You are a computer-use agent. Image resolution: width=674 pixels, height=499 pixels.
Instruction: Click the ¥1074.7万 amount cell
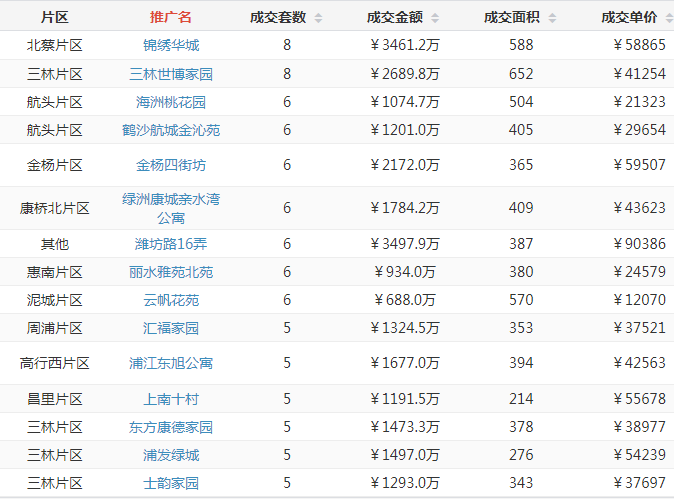pos(405,102)
